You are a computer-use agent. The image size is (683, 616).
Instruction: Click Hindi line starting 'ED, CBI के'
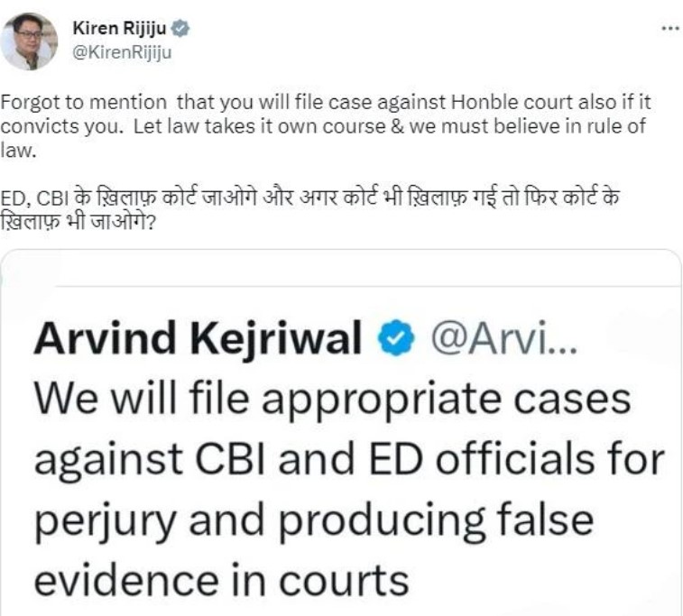tap(309, 198)
